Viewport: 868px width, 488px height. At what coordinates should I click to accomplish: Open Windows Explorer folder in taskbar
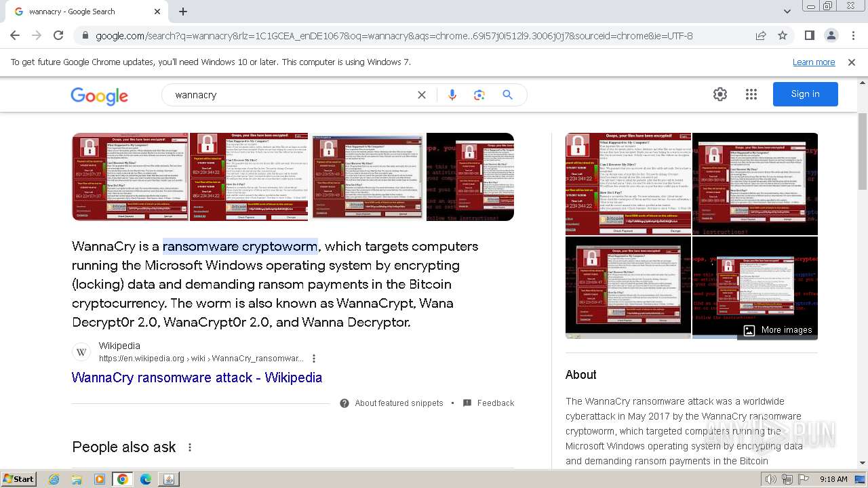click(77, 479)
